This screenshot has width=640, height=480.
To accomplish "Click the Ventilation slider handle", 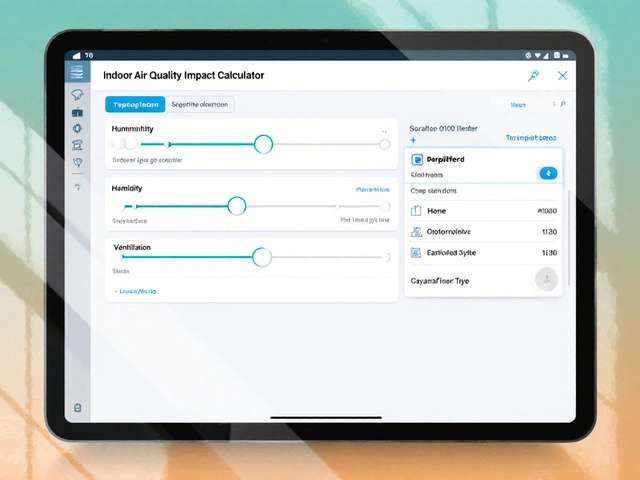I will coord(262,257).
